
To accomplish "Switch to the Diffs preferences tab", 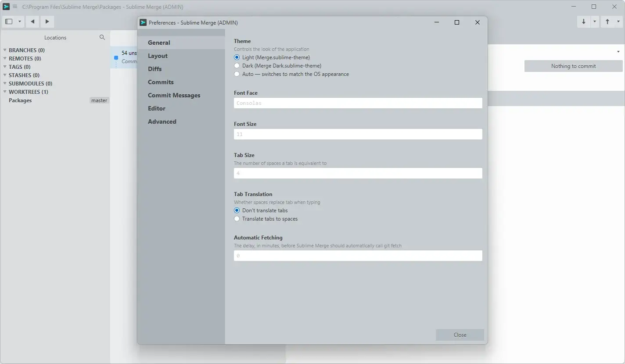I will (181, 69).
